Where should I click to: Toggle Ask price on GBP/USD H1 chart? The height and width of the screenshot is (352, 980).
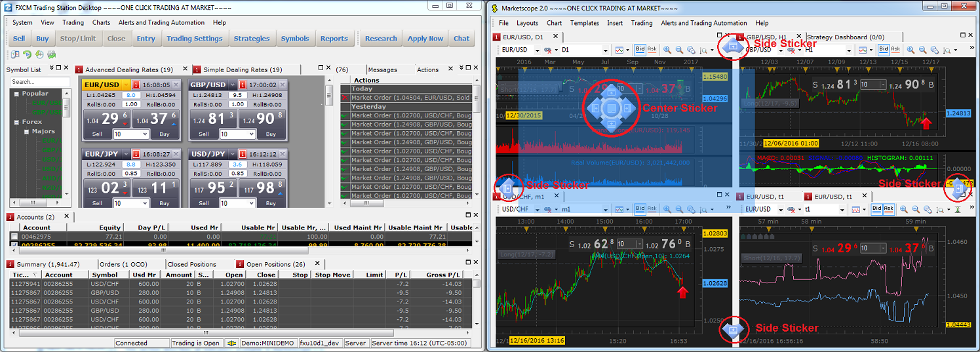click(x=895, y=50)
